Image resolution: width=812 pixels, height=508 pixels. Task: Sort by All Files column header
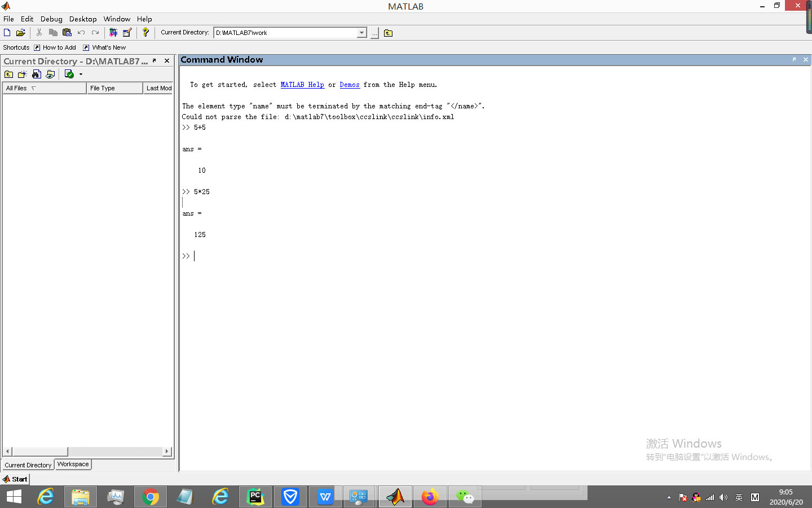tap(45, 88)
